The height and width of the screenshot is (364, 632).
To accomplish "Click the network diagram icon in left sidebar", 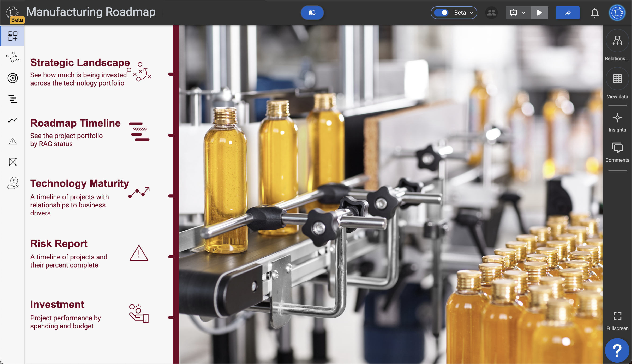I will point(12,162).
